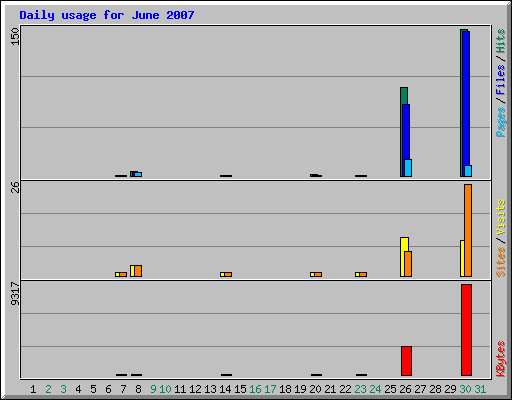Select the blue Files bar for day 26

tap(406, 140)
